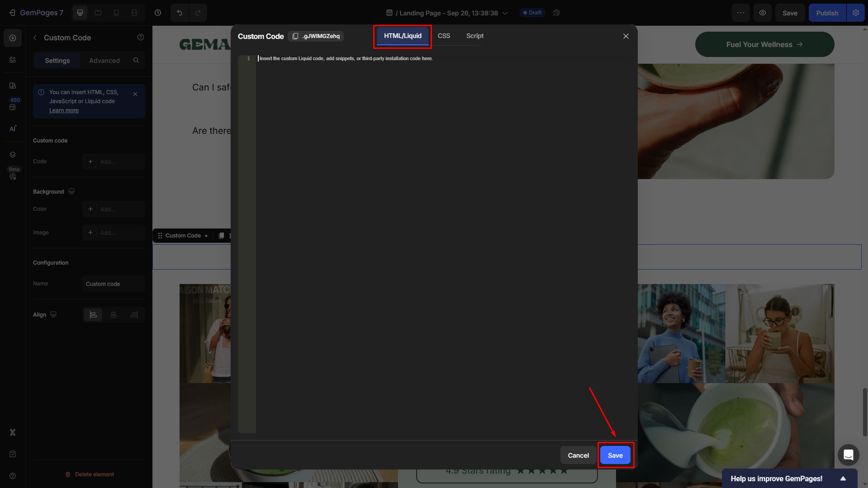This screenshot has height=488, width=868.
Task: Open version history clock icon
Action: tap(158, 13)
